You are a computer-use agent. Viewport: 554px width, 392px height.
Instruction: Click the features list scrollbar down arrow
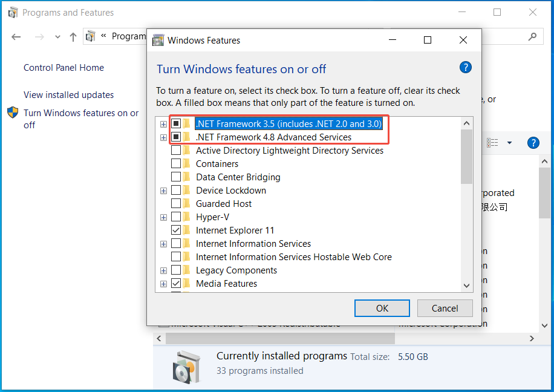(x=466, y=286)
